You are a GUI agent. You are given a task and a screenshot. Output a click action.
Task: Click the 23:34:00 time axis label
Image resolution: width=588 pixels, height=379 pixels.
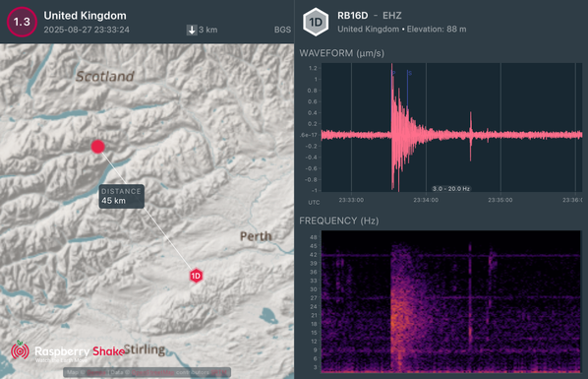[426, 200]
